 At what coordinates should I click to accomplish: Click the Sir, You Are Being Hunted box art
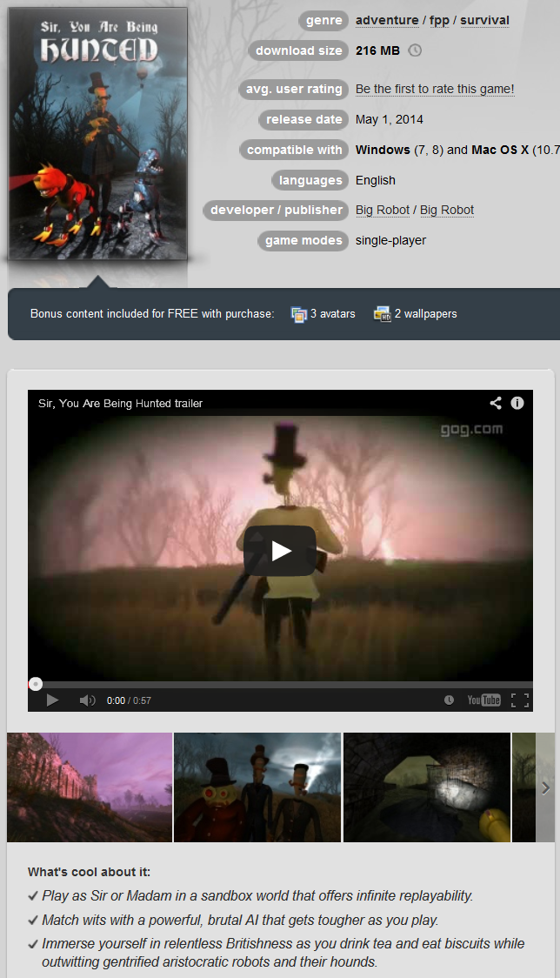98,133
